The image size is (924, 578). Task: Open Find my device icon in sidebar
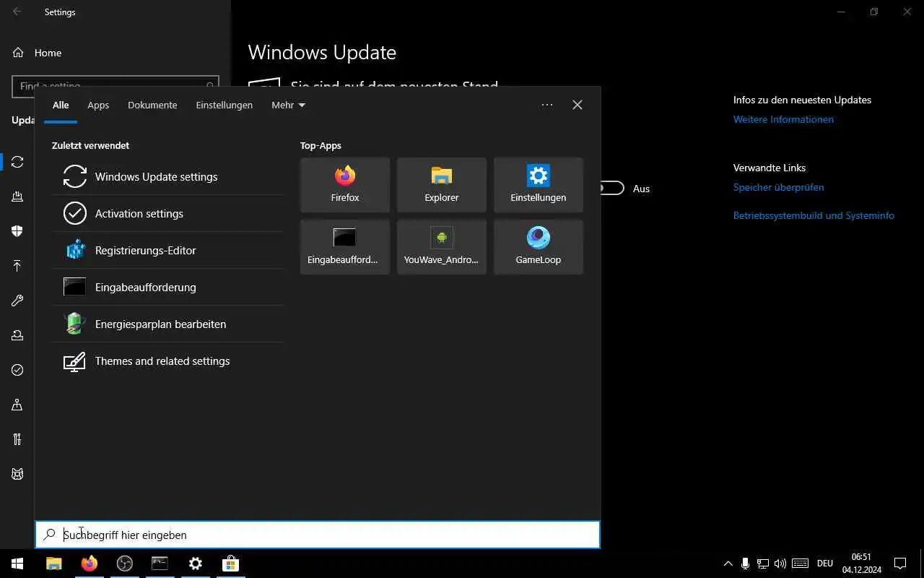17,405
